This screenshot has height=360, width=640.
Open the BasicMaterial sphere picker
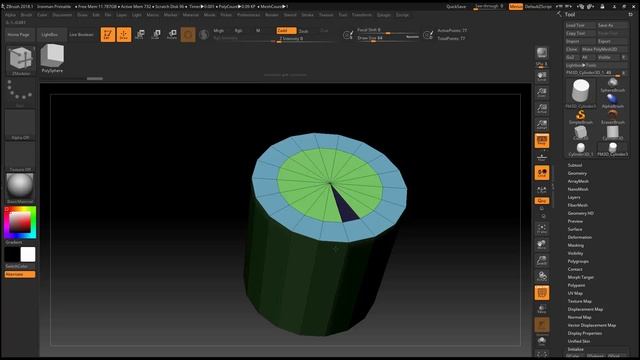(20, 189)
